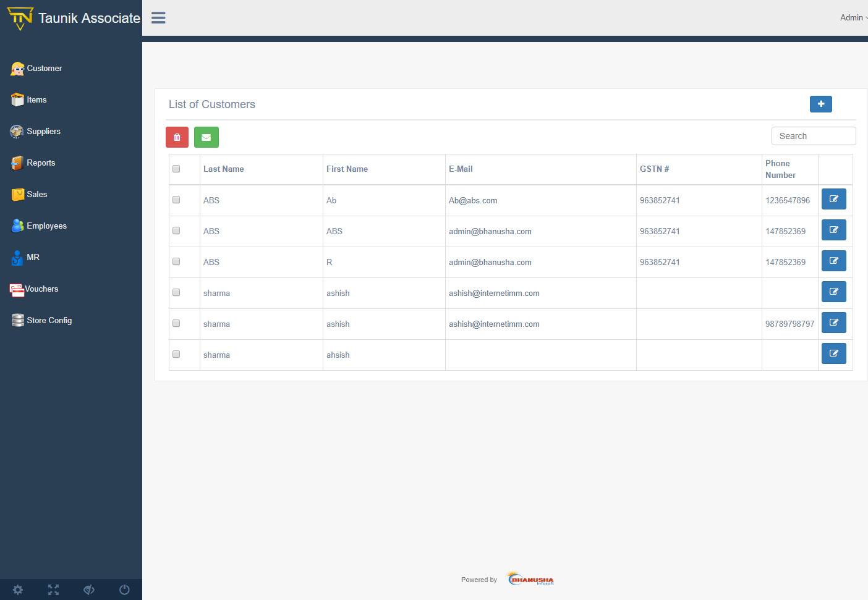Select the checkbox for sharma ahsish row
The height and width of the screenshot is (600, 868).
[x=176, y=354]
